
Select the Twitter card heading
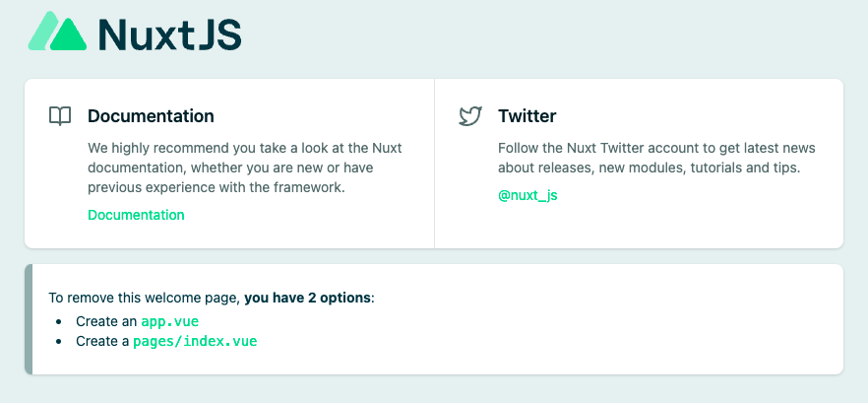[527, 116]
